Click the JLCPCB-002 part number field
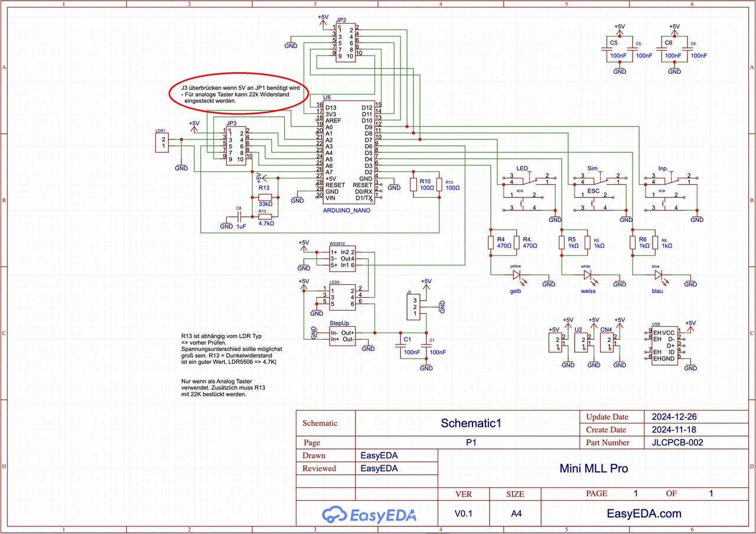Image resolution: width=756 pixels, height=534 pixels. [677, 442]
